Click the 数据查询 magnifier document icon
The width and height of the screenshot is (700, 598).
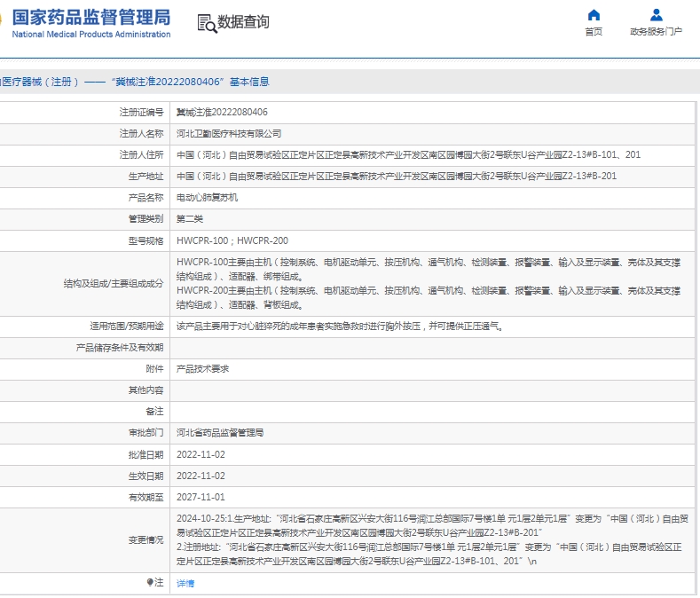[206, 23]
